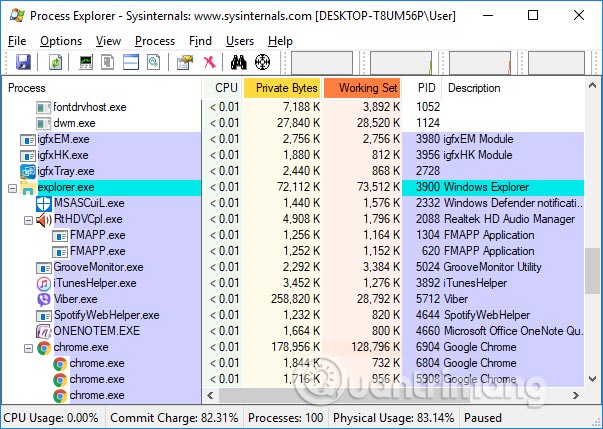Click the OneNote icon of ONENOTEM.EXE

pos(44,332)
